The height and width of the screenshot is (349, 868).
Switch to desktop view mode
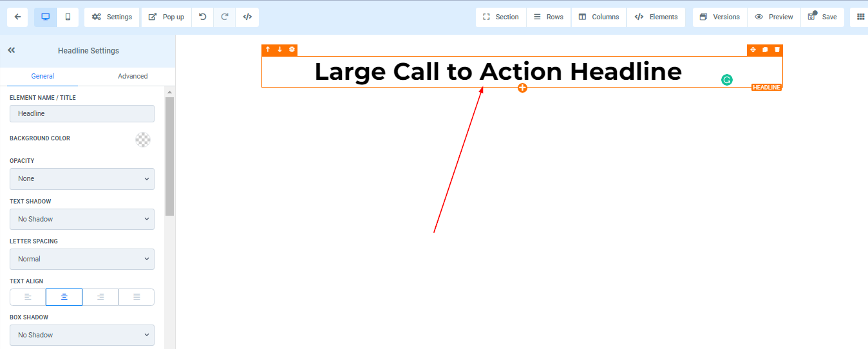click(x=46, y=17)
